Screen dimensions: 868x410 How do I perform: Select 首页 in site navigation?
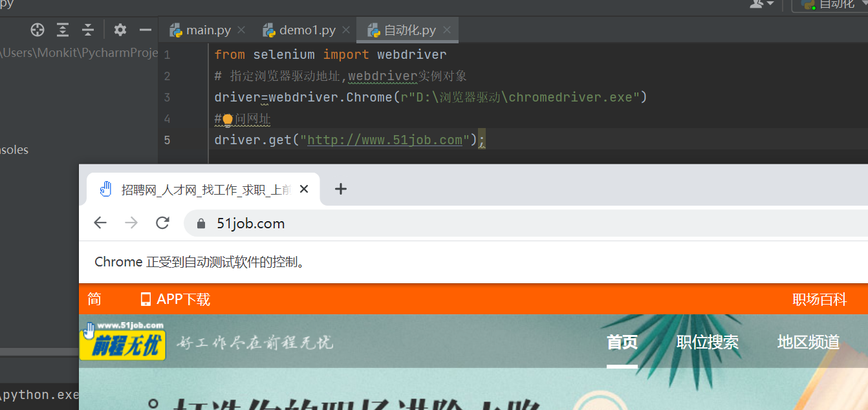(x=622, y=342)
